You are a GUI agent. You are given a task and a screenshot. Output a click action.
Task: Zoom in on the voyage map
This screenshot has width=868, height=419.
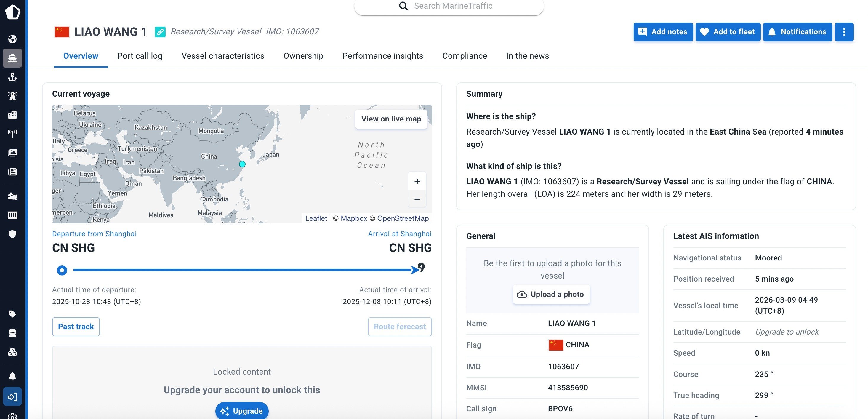click(x=417, y=181)
